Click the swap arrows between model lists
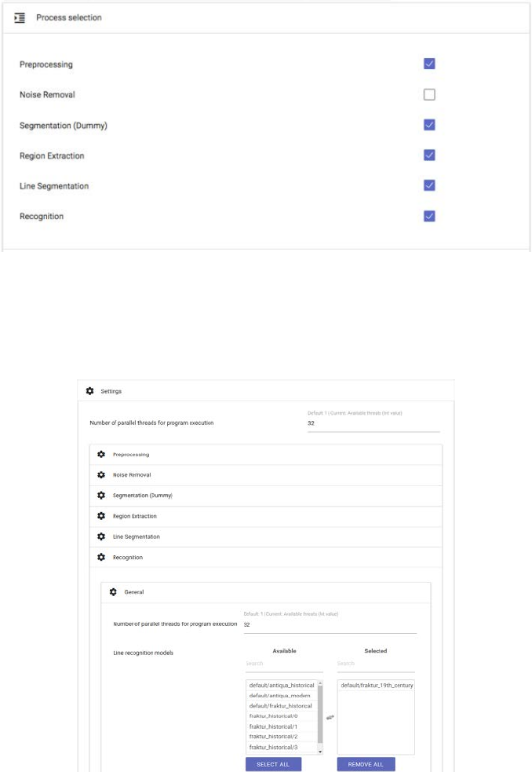 (330, 718)
